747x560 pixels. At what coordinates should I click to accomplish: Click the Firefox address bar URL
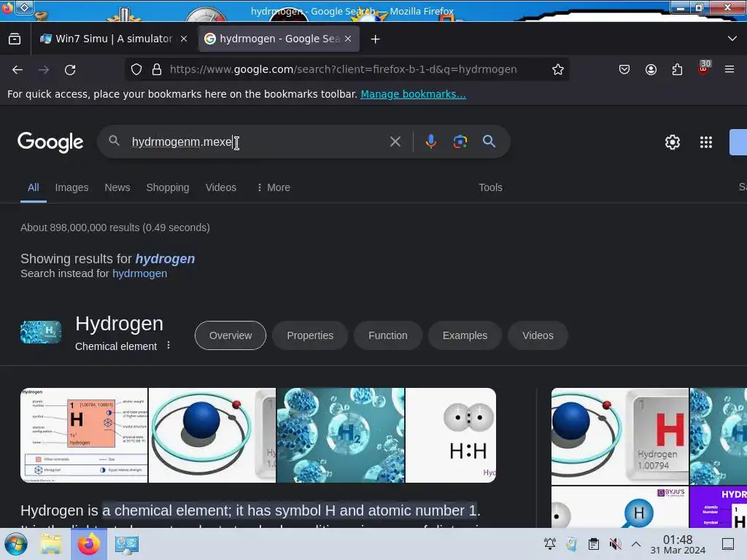click(343, 69)
